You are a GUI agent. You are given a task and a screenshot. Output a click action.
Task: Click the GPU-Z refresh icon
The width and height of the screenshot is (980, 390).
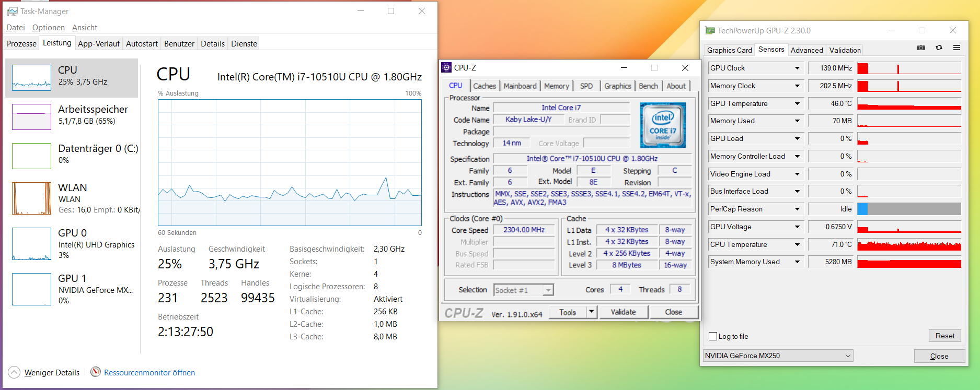pyautogui.click(x=939, y=48)
